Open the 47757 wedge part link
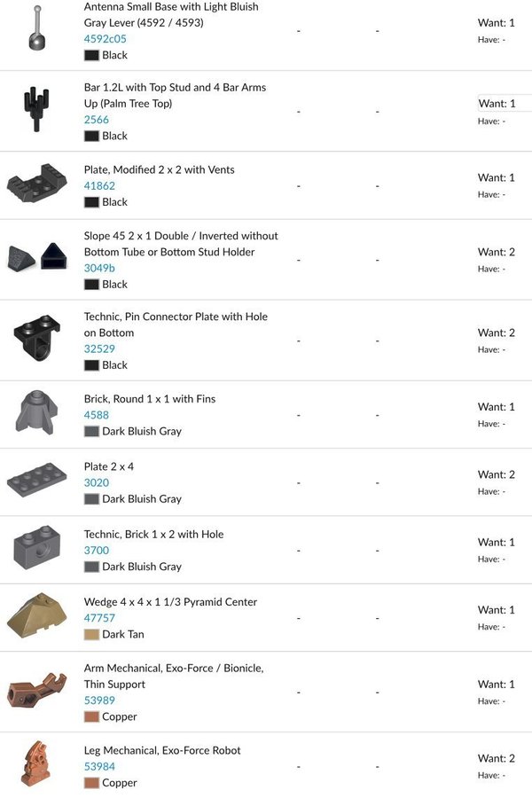This screenshot has height=798, width=532. 99,618
